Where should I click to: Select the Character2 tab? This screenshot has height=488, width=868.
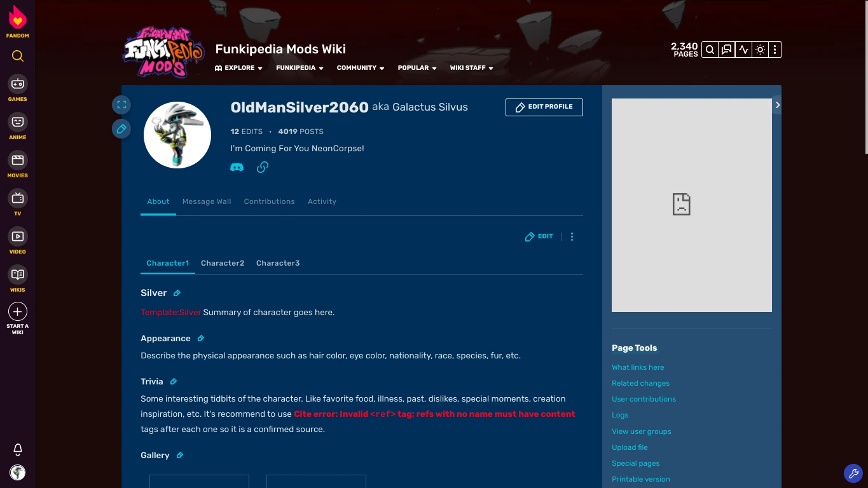222,263
